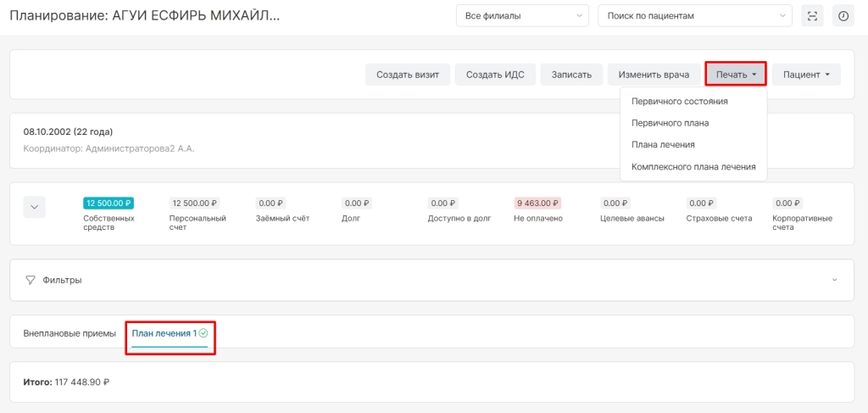Image resolution: width=868 pixels, height=413 pixels.
Task: Click the Записать button
Action: 572,75
